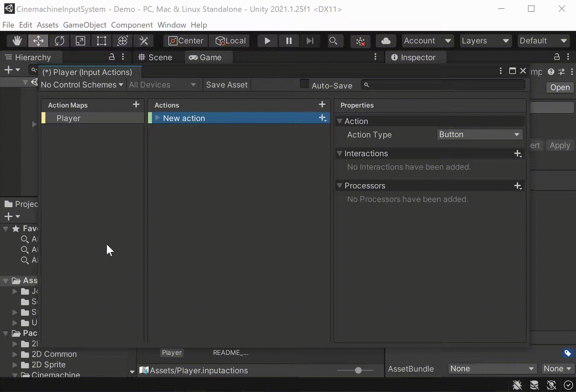Toggle Center pivot mode button
The width and height of the screenshot is (576, 392).
coord(186,41)
